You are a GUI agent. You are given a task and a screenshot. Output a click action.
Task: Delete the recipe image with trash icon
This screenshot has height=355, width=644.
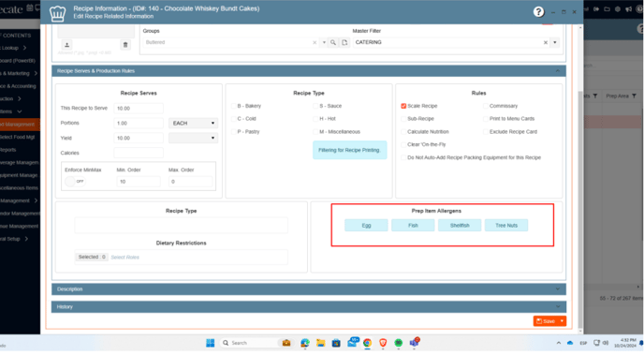click(125, 45)
